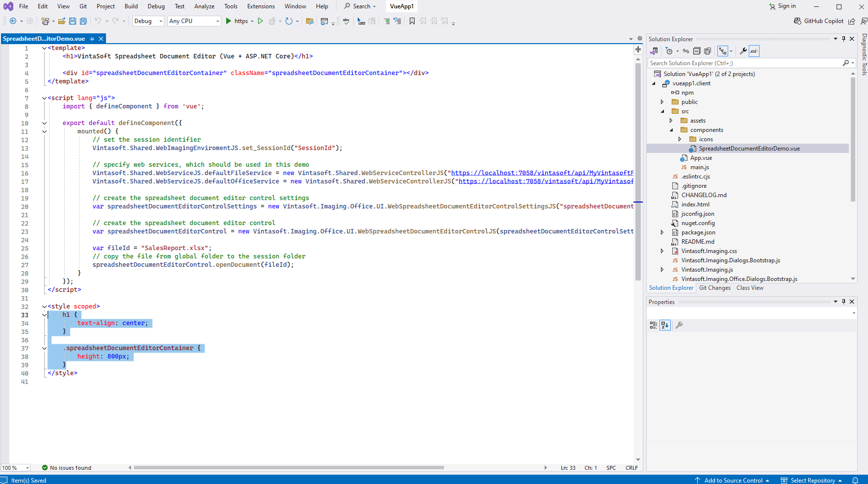Open the Extensions menu
868x484 pixels.
(261, 6)
